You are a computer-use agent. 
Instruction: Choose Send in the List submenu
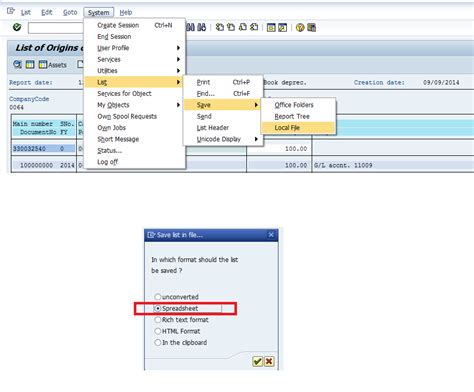[222, 116]
